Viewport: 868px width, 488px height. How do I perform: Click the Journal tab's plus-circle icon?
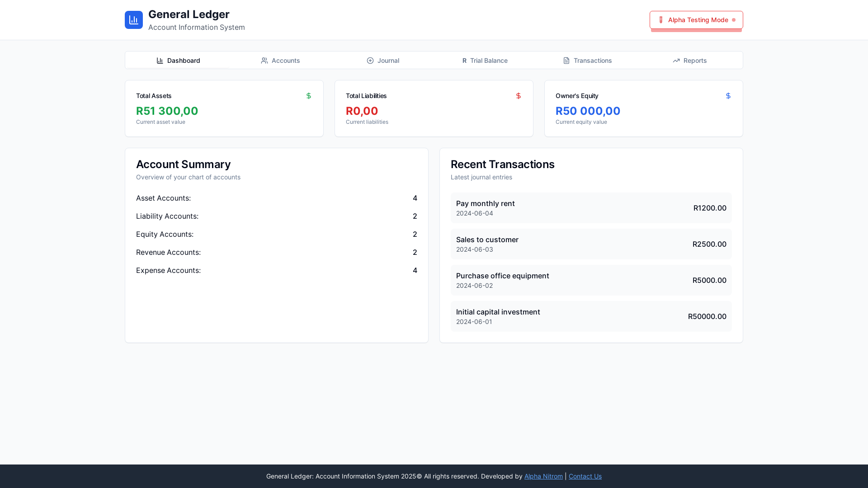click(x=370, y=61)
